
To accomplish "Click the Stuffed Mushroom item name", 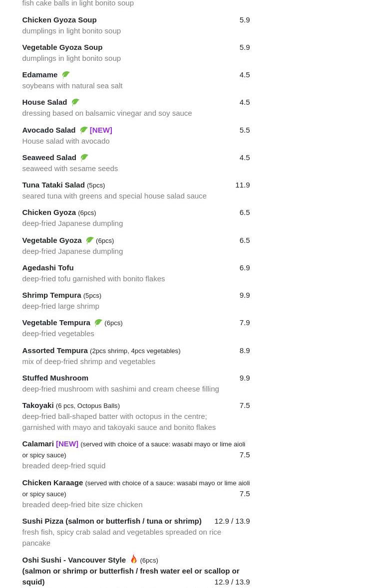I will (x=55, y=378).
